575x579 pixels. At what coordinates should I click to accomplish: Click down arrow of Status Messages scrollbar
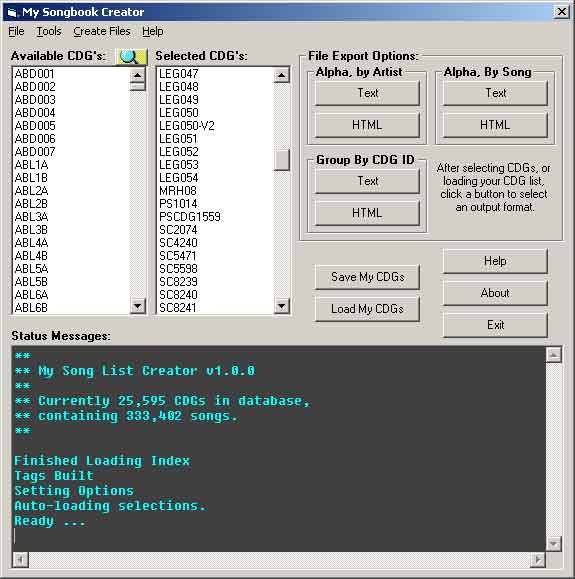tap(554, 544)
